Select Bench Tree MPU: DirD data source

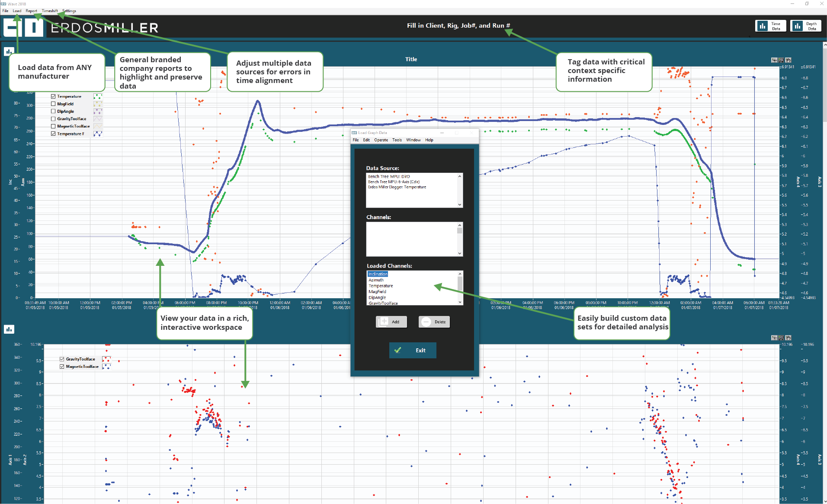pos(389,176)
